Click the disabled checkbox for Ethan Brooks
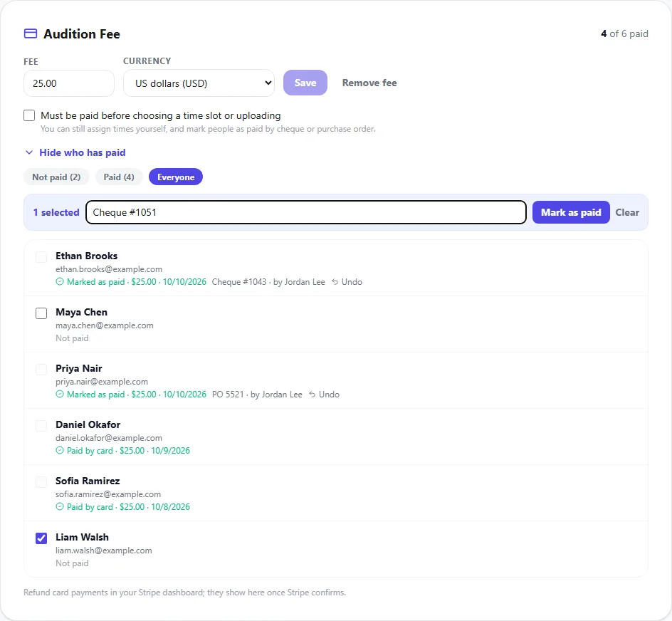The height and width of the screenshot is (621, 672). [41, 257]
